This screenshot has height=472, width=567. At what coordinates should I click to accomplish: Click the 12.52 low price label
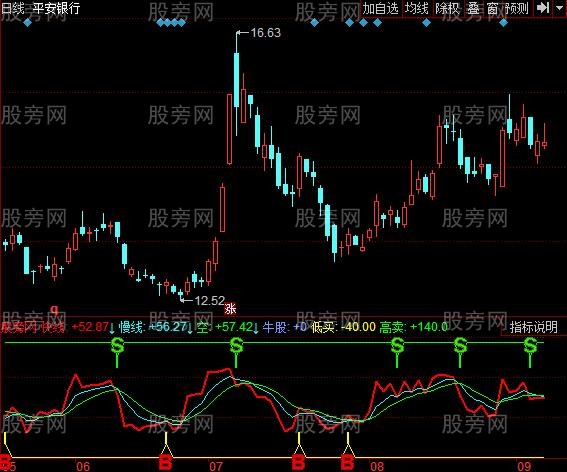click(209, 300)
